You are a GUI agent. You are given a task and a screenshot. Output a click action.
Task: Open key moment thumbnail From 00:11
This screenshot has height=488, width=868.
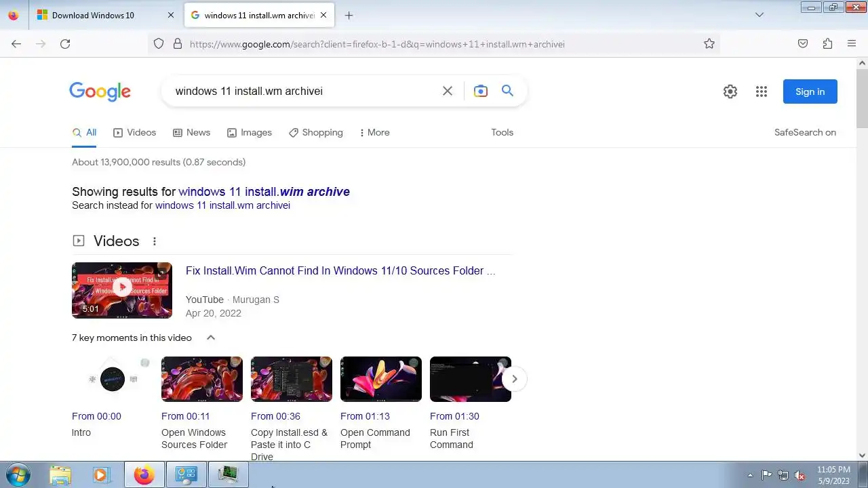pos(202,379)
